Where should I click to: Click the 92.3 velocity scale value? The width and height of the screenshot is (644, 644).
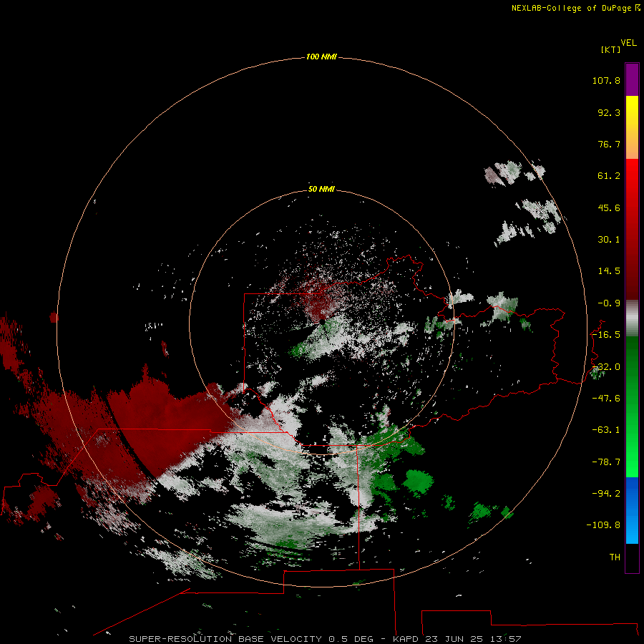pyautogui.click(x=609, y=112)
